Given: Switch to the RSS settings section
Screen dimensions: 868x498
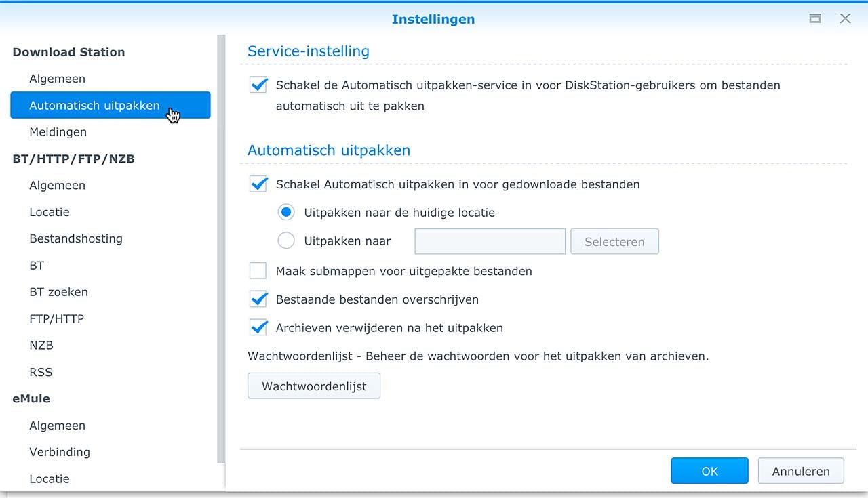Looking at the screenshot, I should (39, 371).
